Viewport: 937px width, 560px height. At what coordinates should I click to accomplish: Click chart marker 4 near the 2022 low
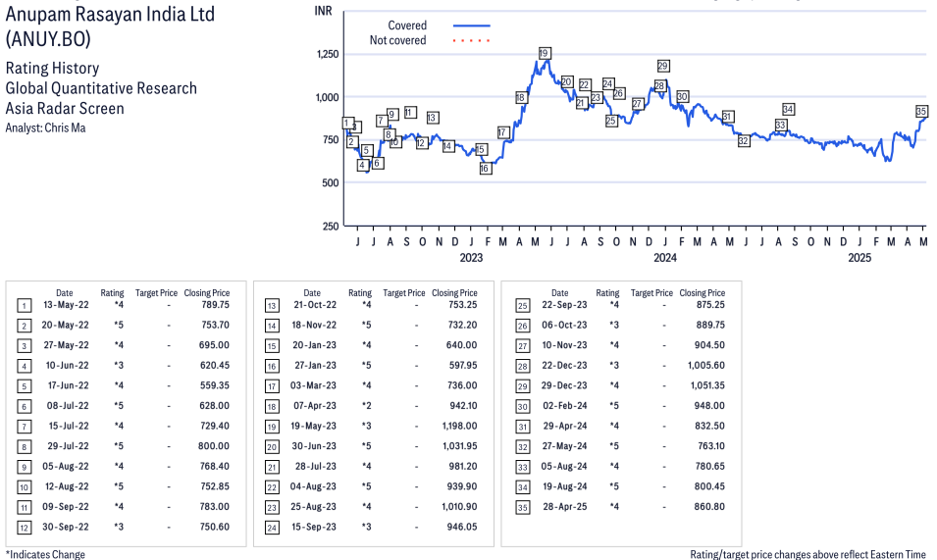363,165
